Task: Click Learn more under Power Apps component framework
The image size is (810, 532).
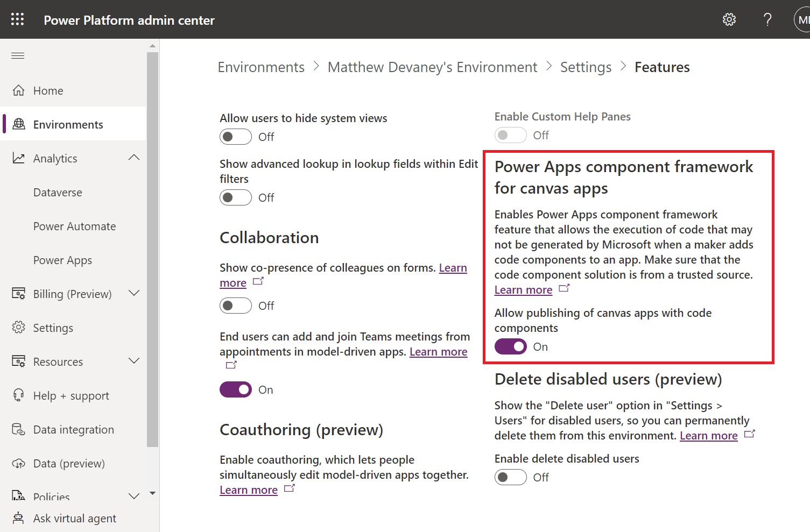Action: (x=523, y=289)
